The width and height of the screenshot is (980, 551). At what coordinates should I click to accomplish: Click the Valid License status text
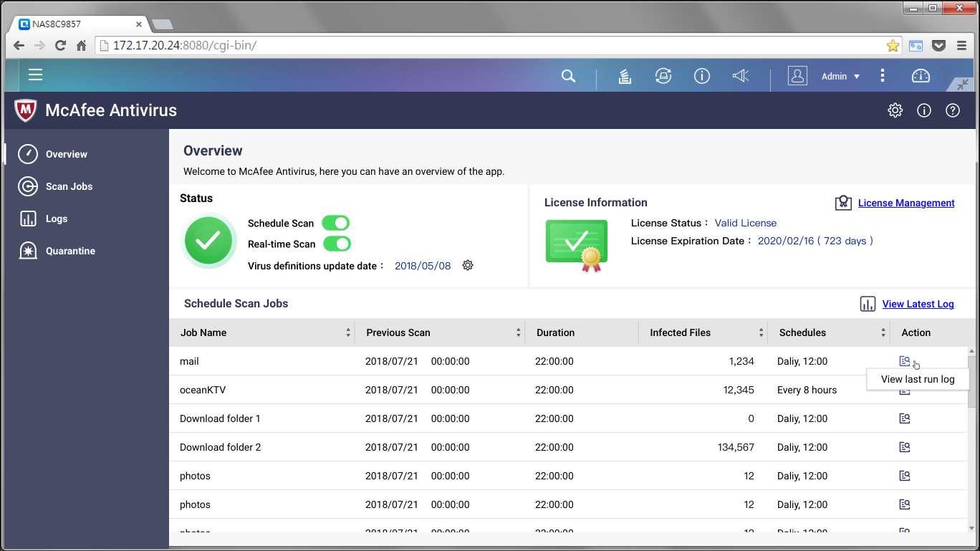[746, 223]
